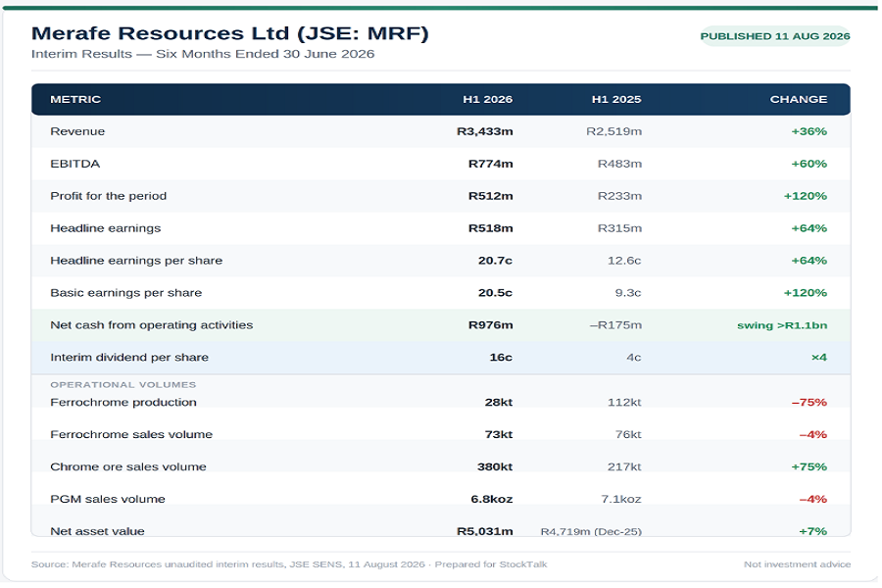The image size is (882, 588).
Task: Select the Revenue row label
Action: pos(77,131)
